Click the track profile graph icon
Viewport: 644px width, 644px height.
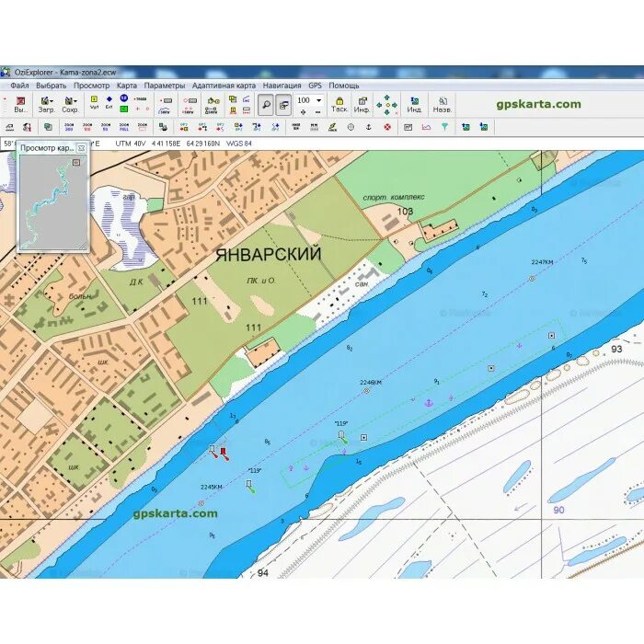click(x=426, y=127)
